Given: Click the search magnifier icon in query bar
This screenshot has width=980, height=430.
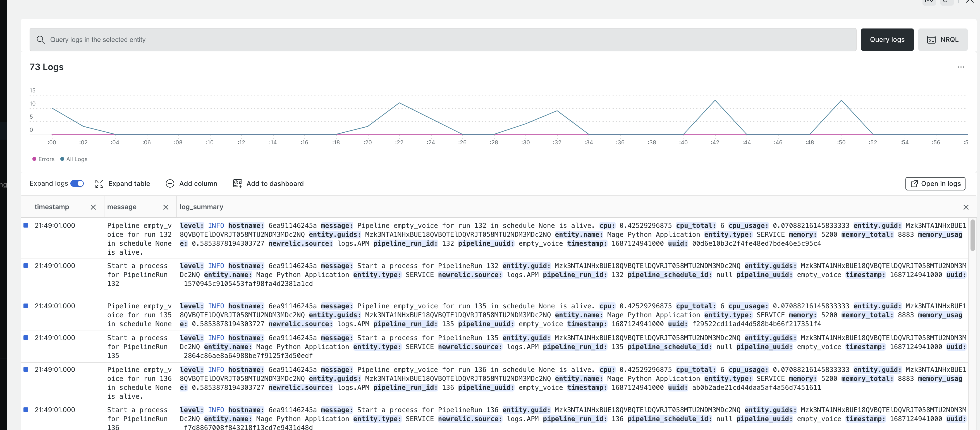Looking at the screenshot, I should click(x=41, y=40).
